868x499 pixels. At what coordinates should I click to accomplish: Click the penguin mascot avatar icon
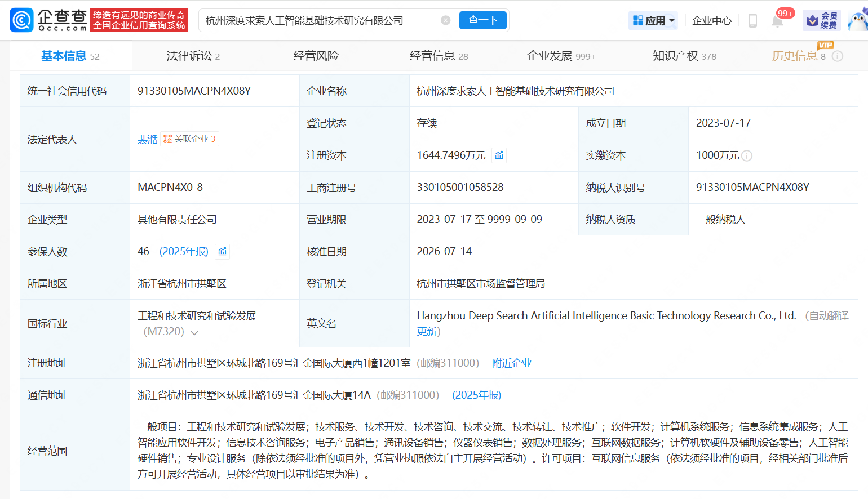tap(858, 21)
